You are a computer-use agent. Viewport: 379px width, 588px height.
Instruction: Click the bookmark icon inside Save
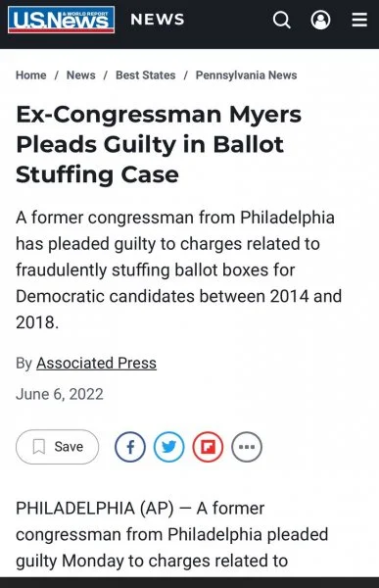[39, 447]
